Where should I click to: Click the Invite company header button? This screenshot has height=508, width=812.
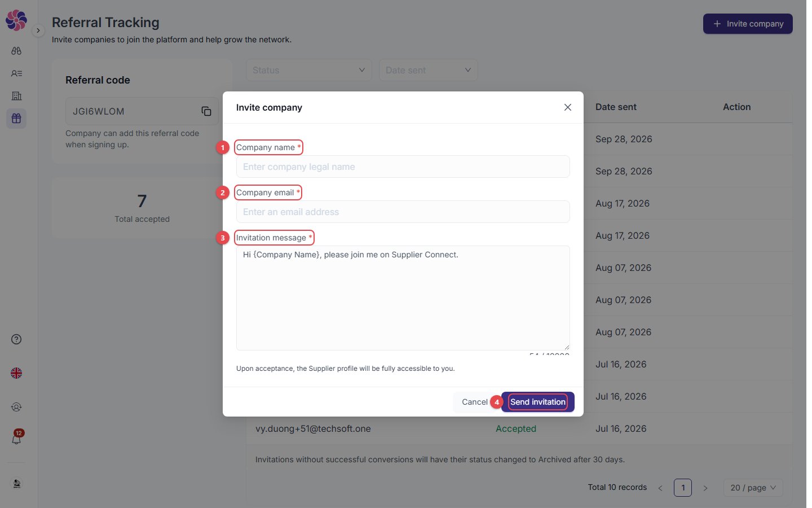coord(748,24)
